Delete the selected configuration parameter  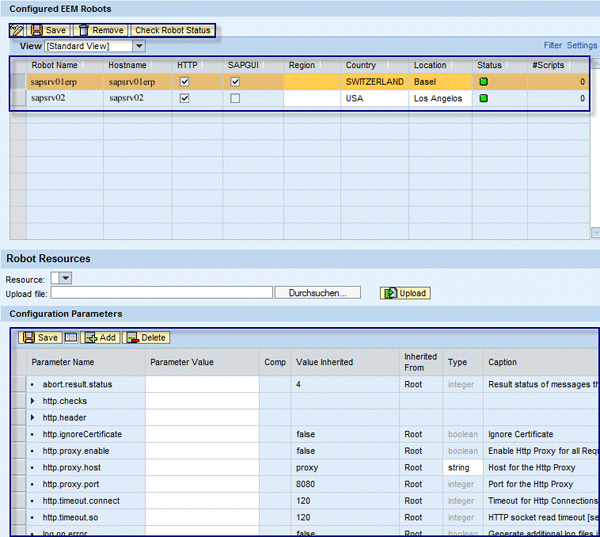pyautogui.click(x=146, y=338)
